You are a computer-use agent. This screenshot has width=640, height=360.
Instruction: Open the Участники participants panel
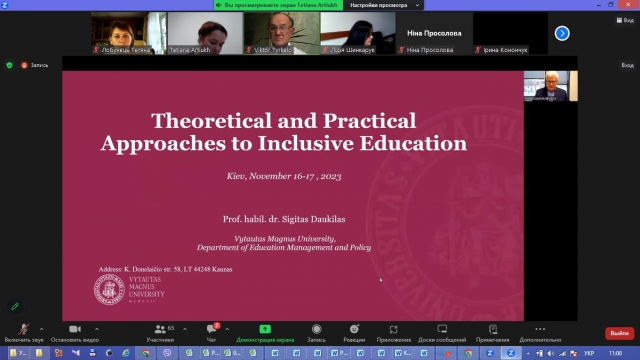(160, 333)
